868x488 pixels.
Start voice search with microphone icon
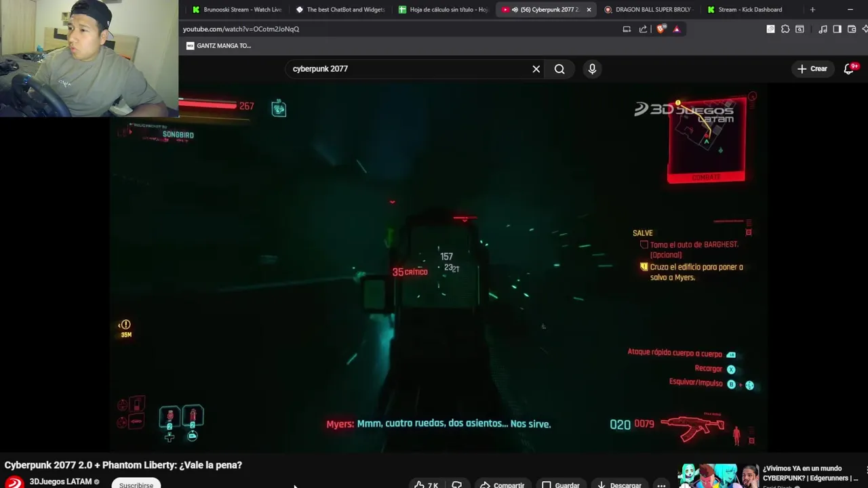(x=592, y=68)
